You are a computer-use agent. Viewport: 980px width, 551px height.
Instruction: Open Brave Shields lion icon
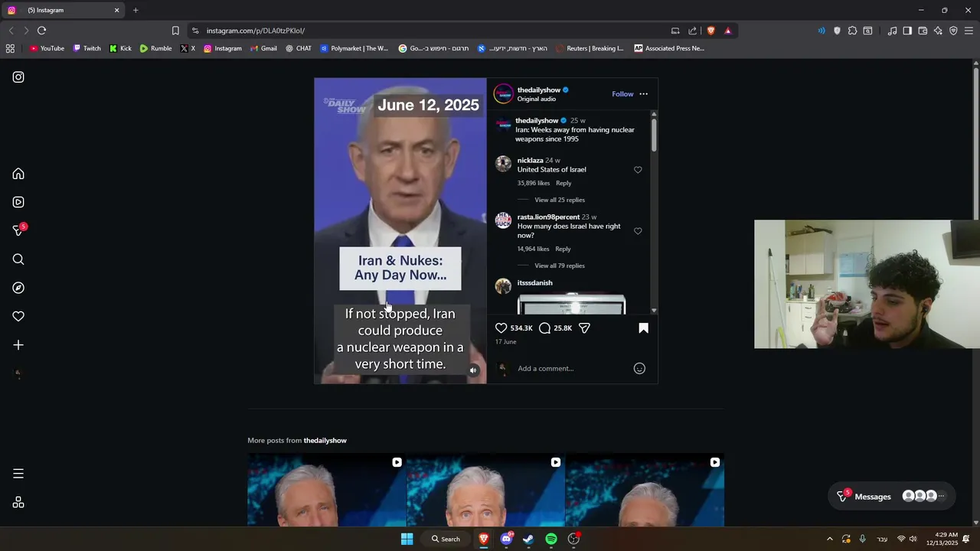point(710,31)
